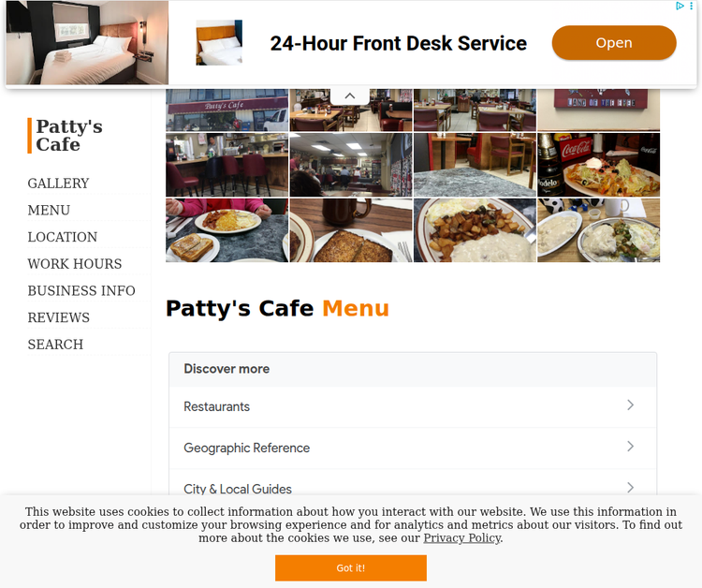
Task: Click the AdChoices triangle icon
Action: pos(680,6)
